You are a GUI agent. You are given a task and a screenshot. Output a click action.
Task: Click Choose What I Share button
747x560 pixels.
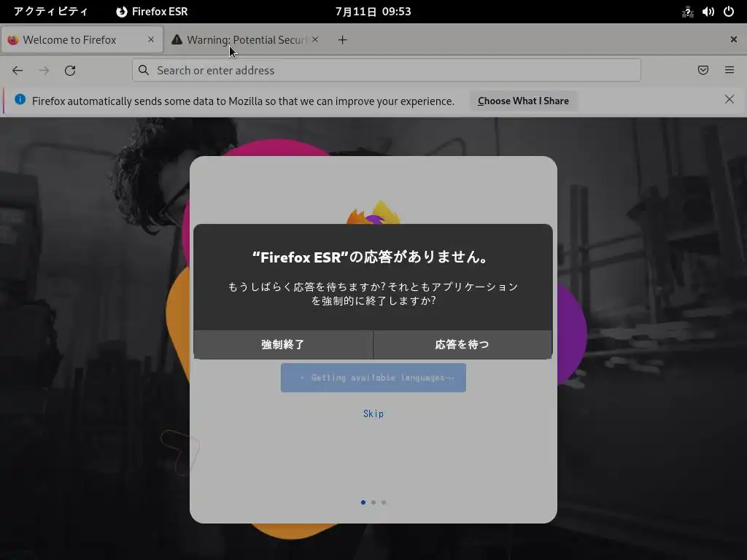click(523, 101)
